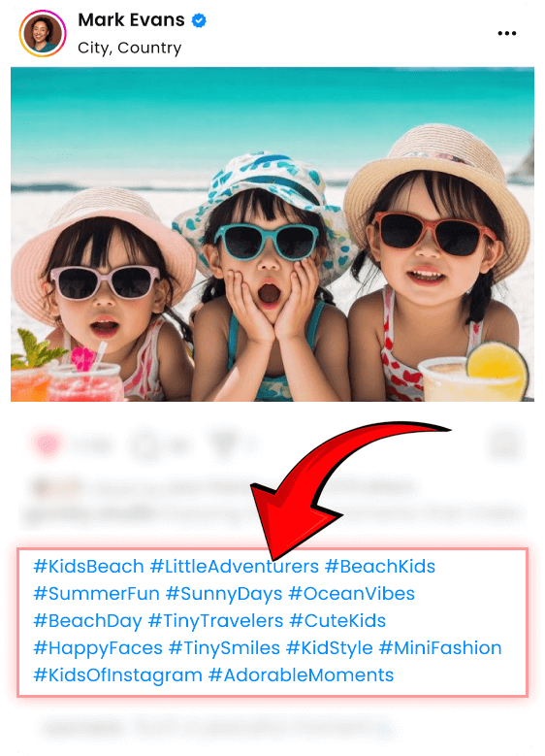This screenshot has width=545, height=756.
Task: Select the #SummerFun hashtag
Action: tap(96, 594)
